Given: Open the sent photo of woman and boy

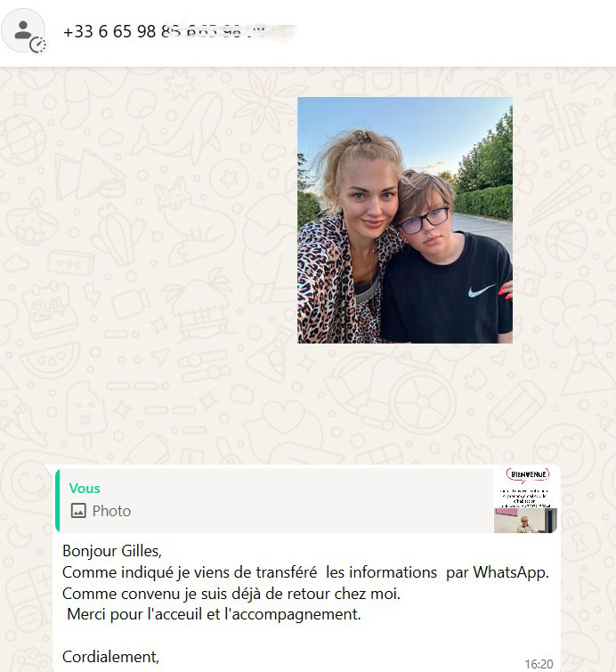Looking at the screenshot, I should pyautogui.click(x=405, y=220).
